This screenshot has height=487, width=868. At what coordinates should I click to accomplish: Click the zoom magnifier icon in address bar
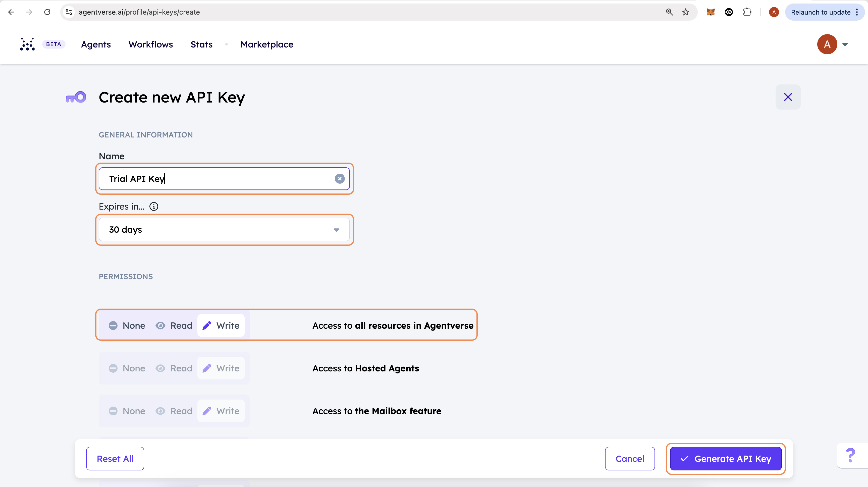tap(669, 12)
